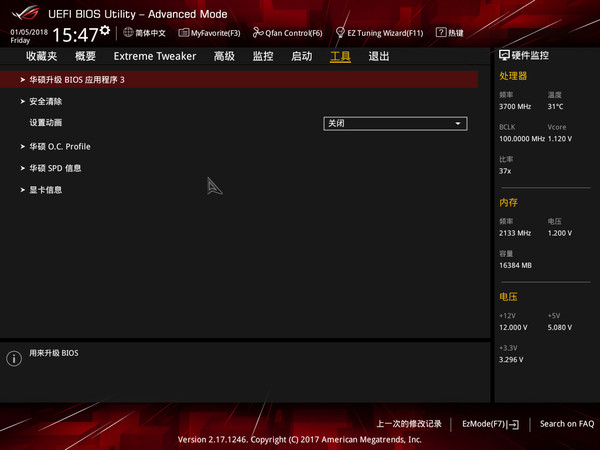Click the date 01/05/2018
This screenshot has height=450, width=600.
[x=29, y=32]
